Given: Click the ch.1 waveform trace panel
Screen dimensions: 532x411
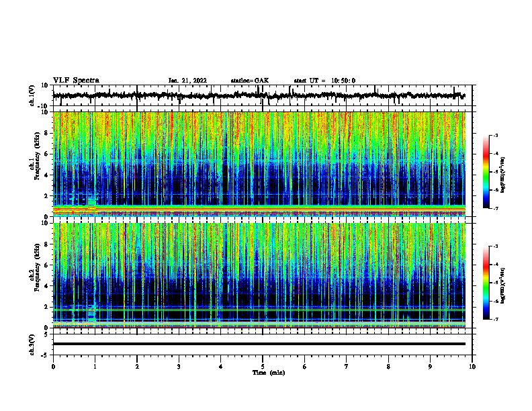Looking at the screenshot, I should point(262,95).
